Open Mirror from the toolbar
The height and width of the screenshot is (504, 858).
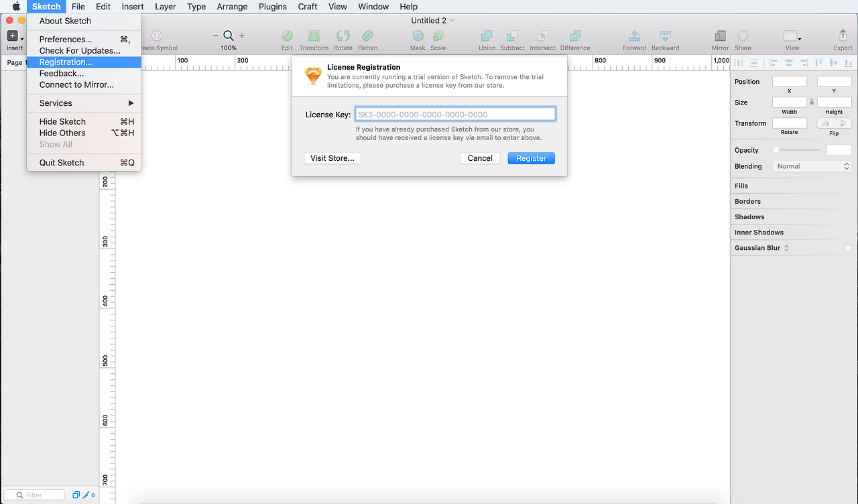(720, 36)
